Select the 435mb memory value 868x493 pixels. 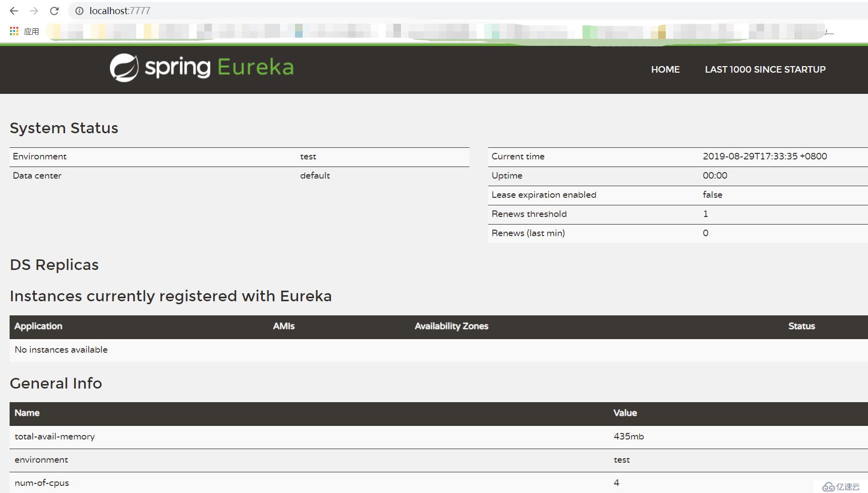pyautogui.click(x=628, y=436)
